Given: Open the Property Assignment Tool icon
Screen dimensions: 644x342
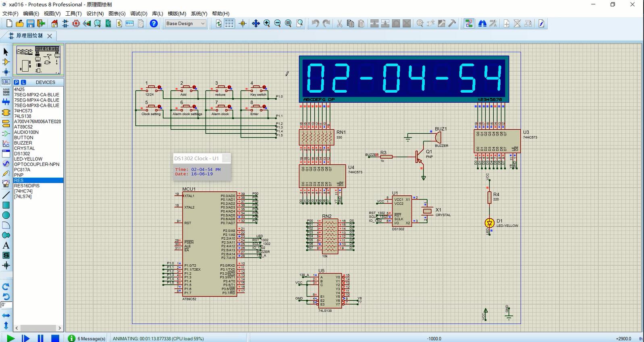Looking at the screenshot, I should coord(493,23).
